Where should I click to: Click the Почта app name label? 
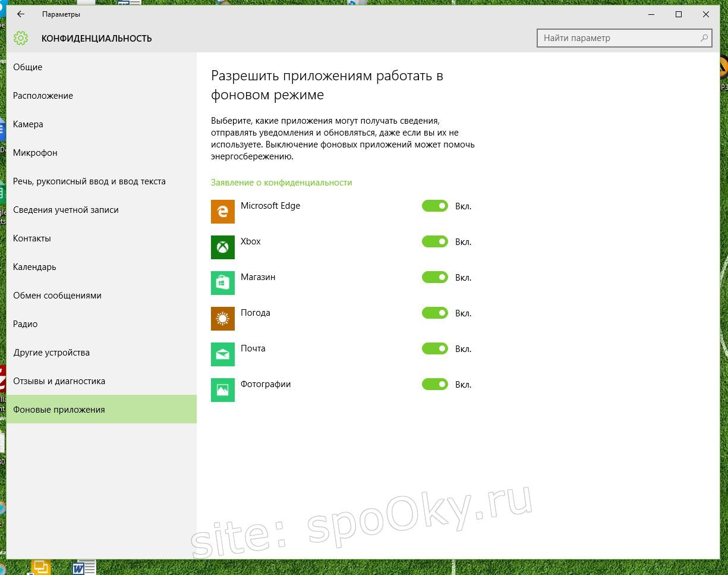click(253, 348)
